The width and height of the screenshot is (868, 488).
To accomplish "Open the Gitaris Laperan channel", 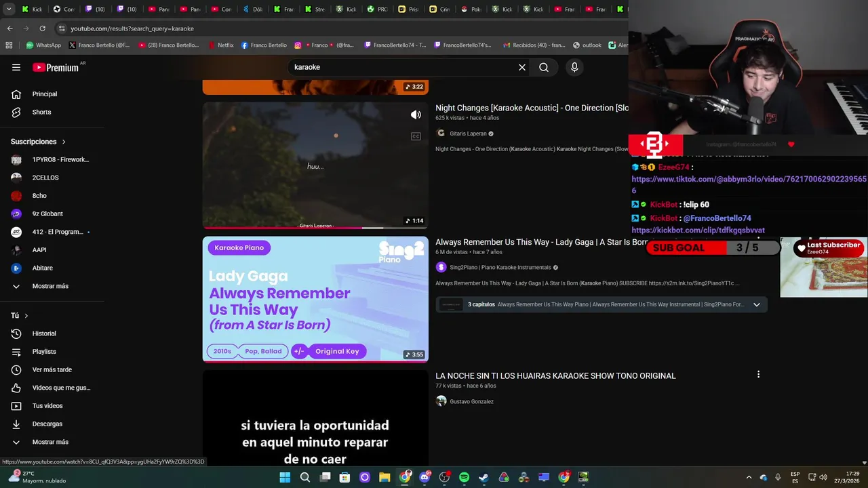I will [468, 134].
